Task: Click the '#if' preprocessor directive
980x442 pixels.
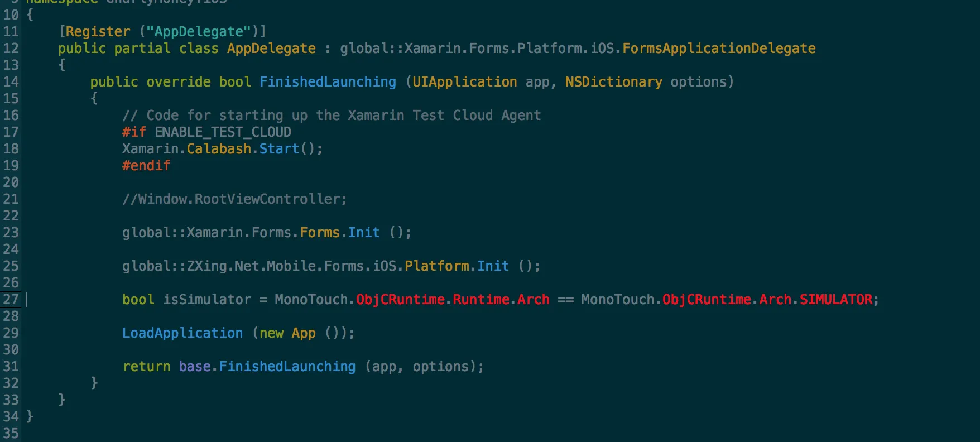Action: point(134,132)
